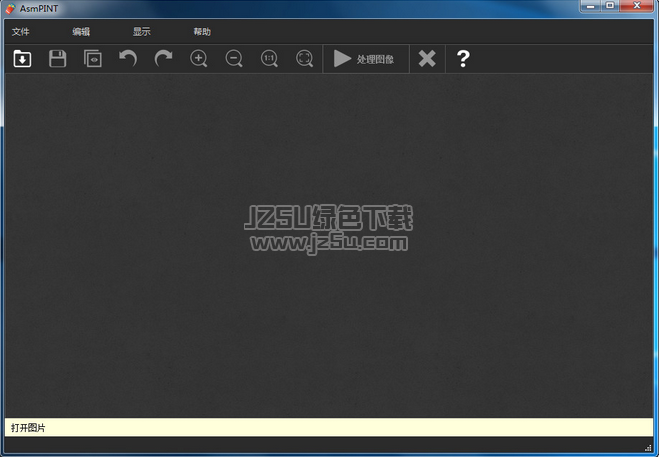
Task: Open help with question mark icon
Action: pyautogui.click(x=463, y=59)
